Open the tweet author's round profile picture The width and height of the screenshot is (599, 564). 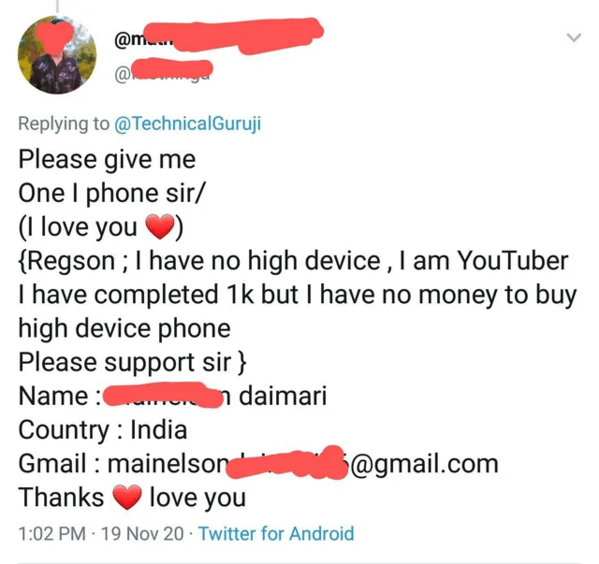point(57,55)
